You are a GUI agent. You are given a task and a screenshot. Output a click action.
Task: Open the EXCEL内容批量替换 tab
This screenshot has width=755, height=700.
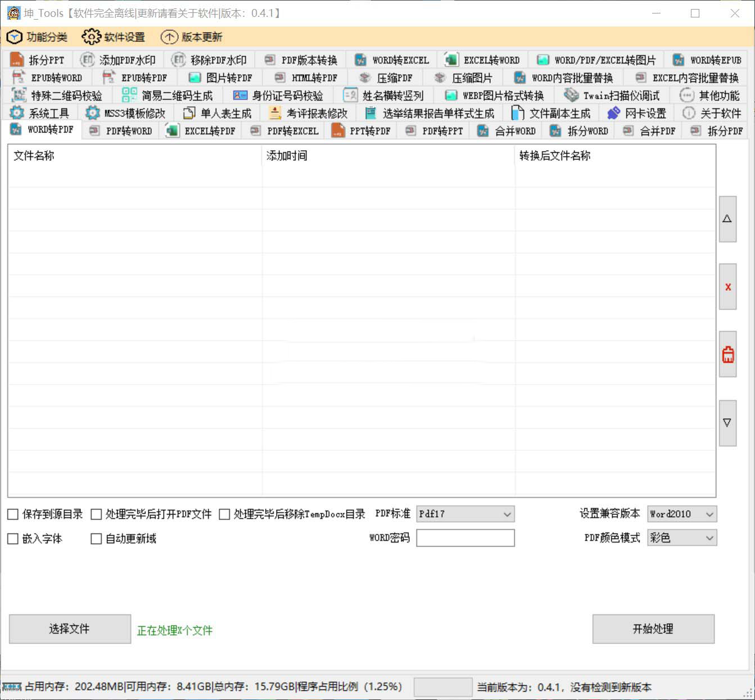686,78
